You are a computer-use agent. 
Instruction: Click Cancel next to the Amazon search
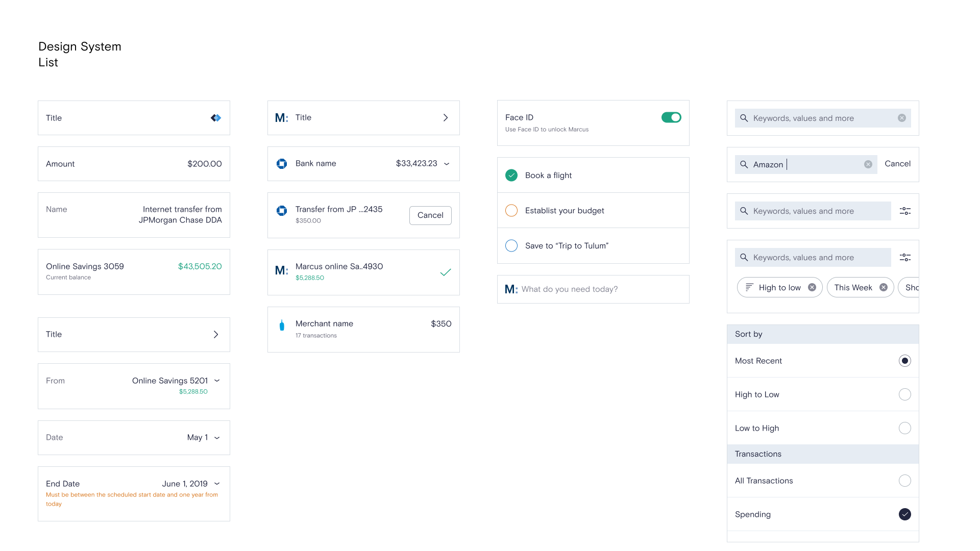897,164
